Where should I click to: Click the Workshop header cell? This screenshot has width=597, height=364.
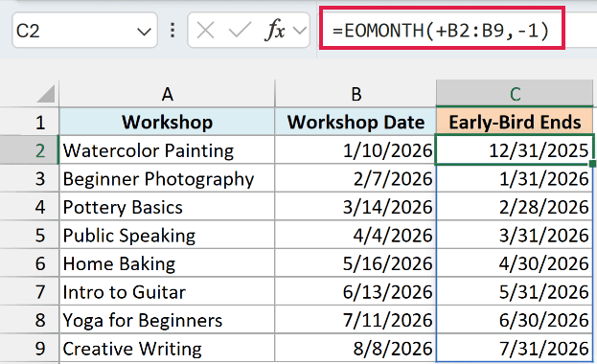click(167, 123)
